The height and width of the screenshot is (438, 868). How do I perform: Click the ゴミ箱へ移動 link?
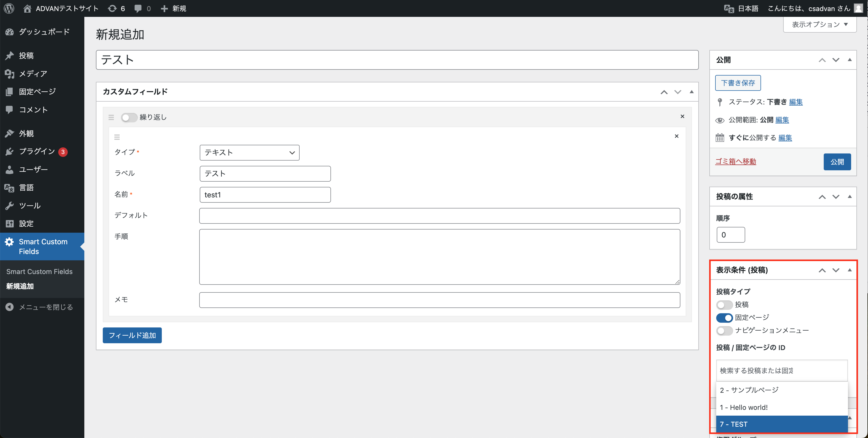coord(735,162)
